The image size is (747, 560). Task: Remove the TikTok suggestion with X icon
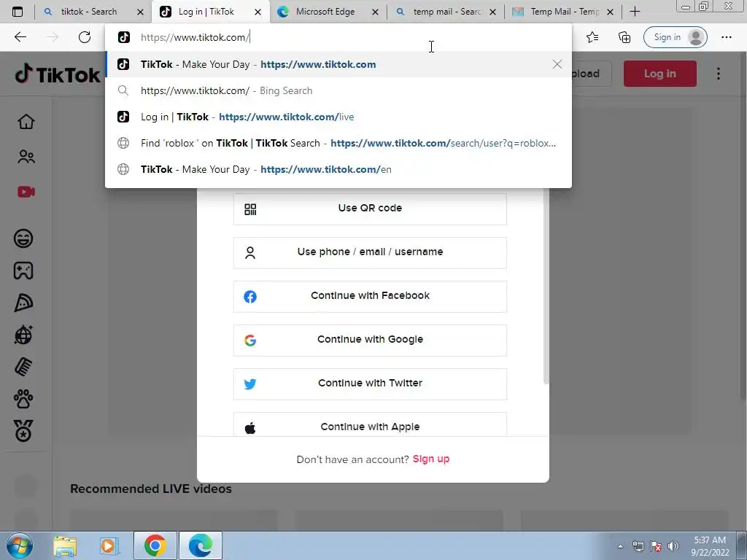(557, 64)
